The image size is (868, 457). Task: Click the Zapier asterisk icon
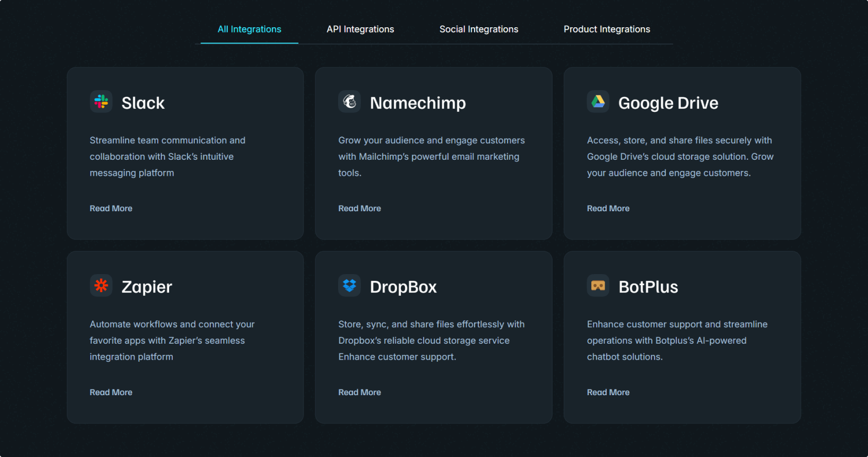click(x=101, y=285)
